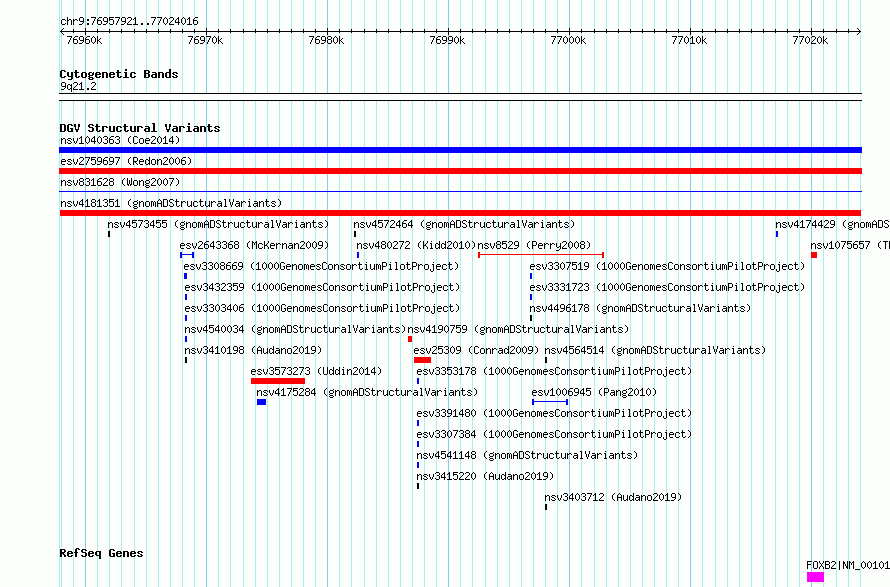The image size is (890, 587).
Task: Select the red bar under esv3573273
Action: click(278, 381)
